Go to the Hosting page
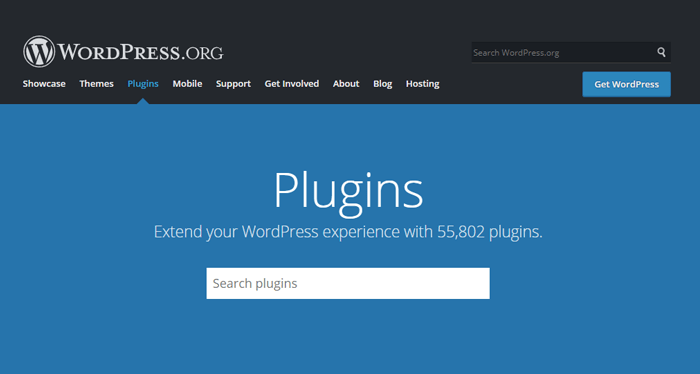Image resolution: width=700 pixels, height=374 pixels. tap(423, 84)
